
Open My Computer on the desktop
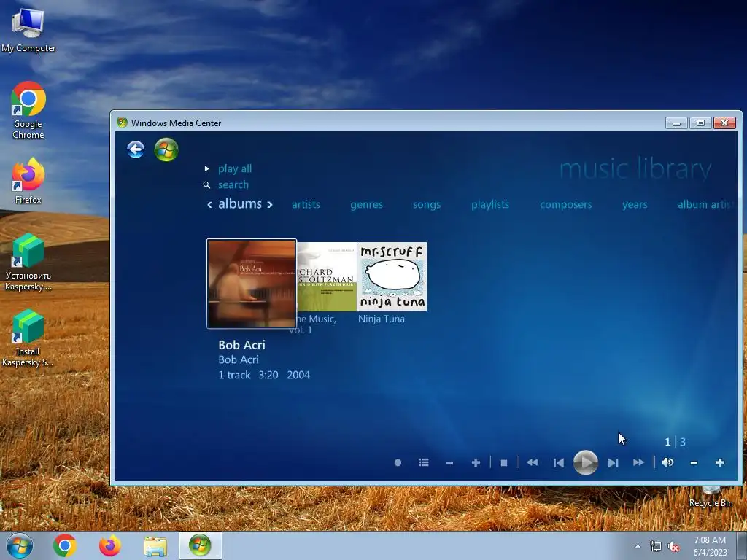(28, 29)
